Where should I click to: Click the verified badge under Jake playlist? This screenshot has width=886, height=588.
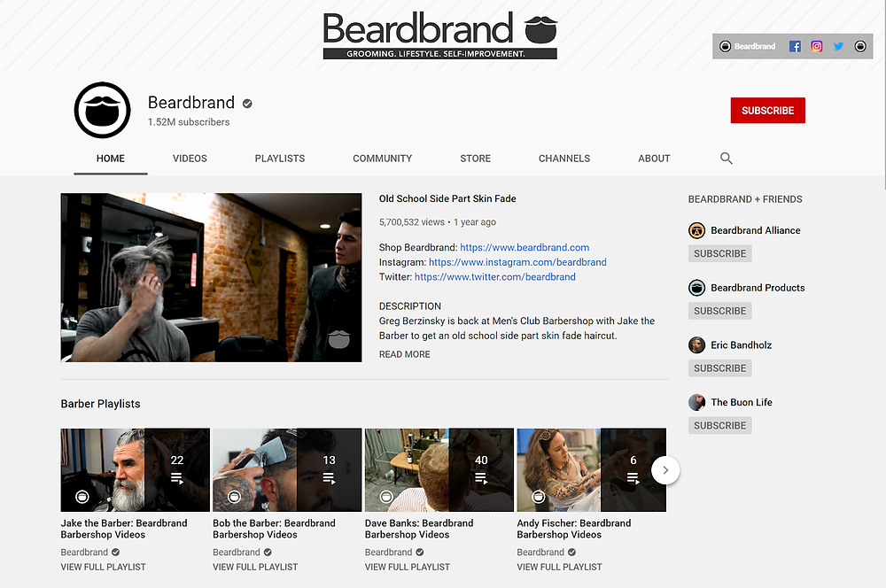coord(115,552)
